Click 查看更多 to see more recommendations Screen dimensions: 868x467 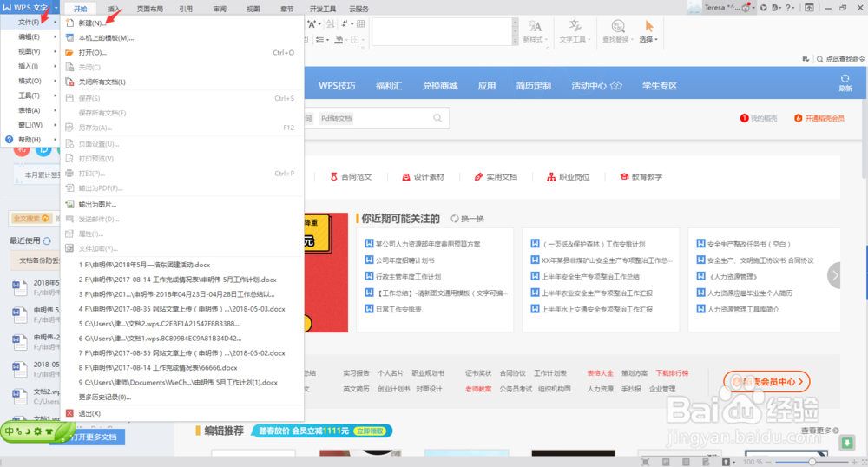click(820, 430)
